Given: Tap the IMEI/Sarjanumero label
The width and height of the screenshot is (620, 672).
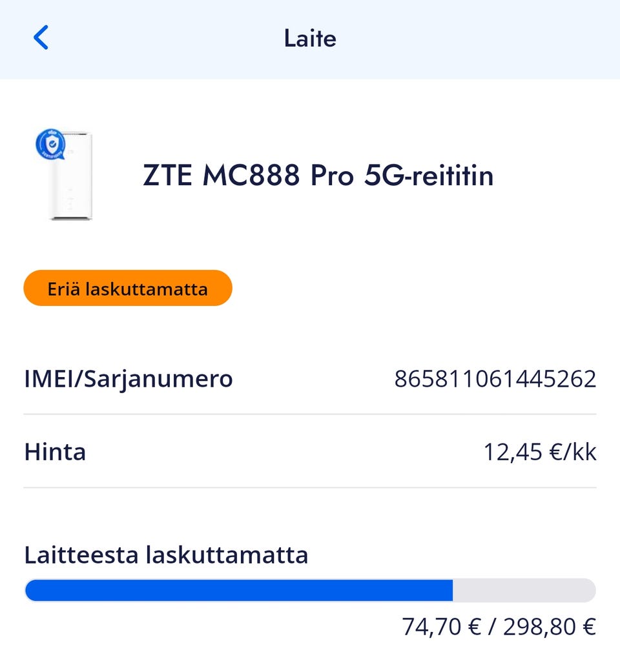Looking at the screenshot, I should pos(128,379).
